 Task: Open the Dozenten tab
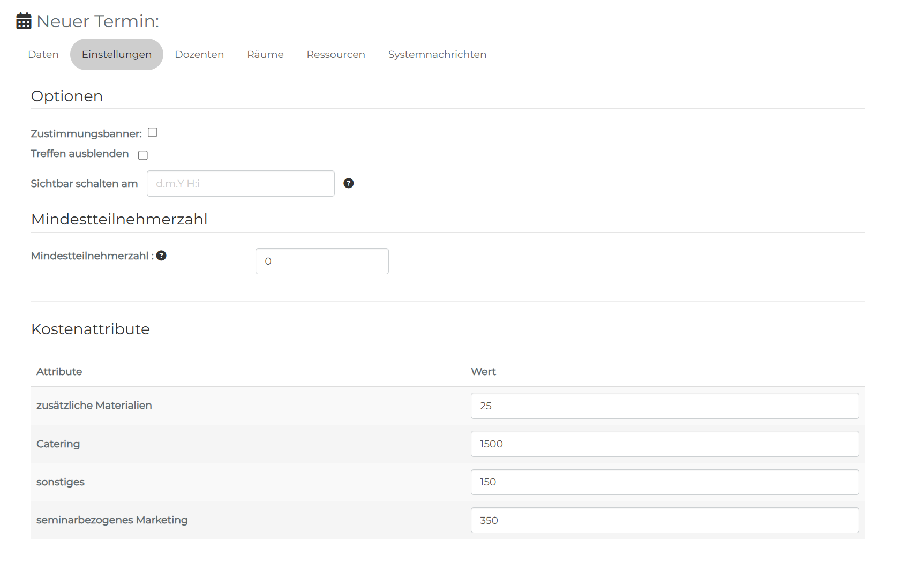(199, 54)
